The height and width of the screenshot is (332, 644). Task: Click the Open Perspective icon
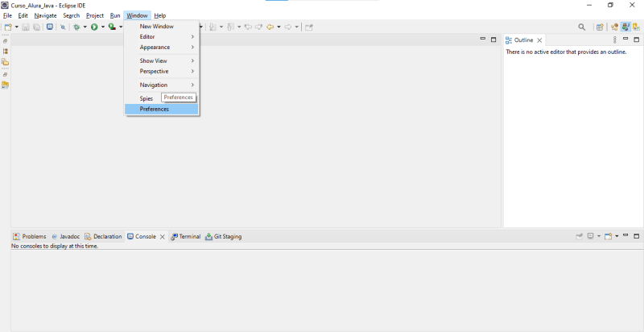click(600, 27)
